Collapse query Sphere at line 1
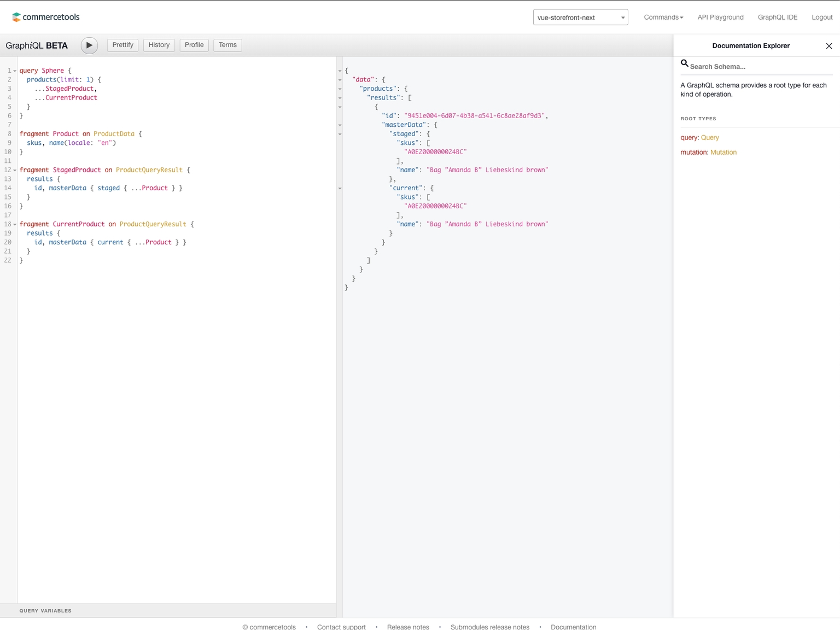 pos(15,71)
